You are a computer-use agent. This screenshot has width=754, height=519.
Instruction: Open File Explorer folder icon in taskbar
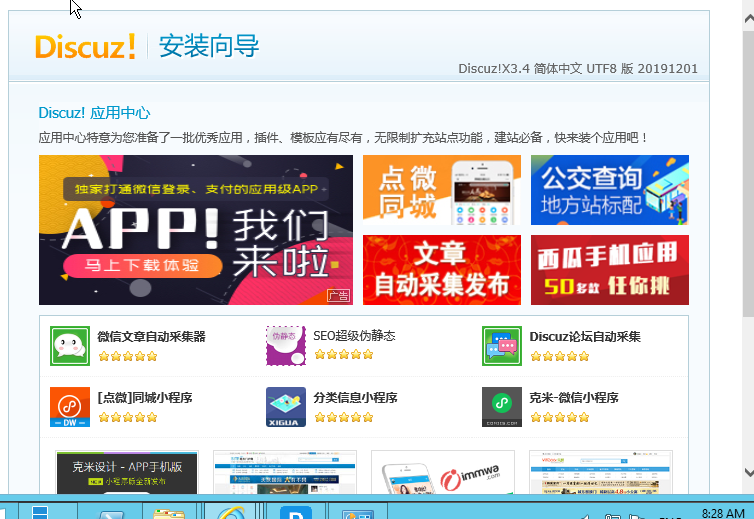(x=169, y=512)
